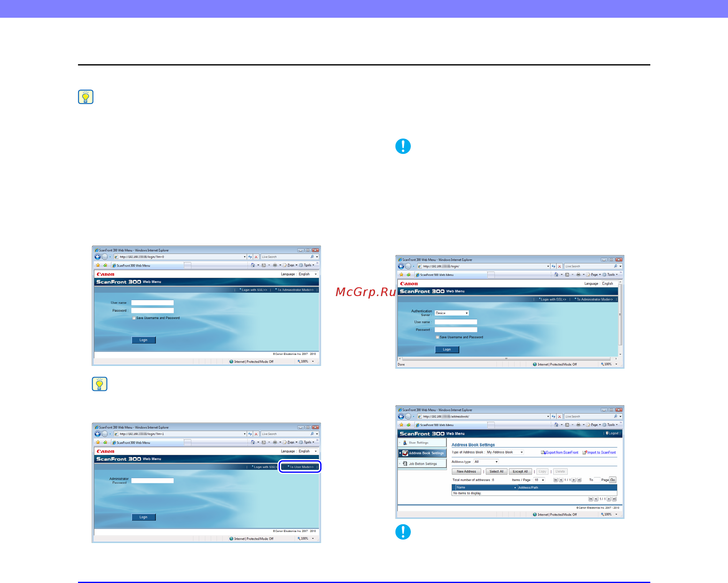Viewport: 728px width, 583px height.
Task: Click Home icon in Authentication Server login window
Action: coord(556,274)
